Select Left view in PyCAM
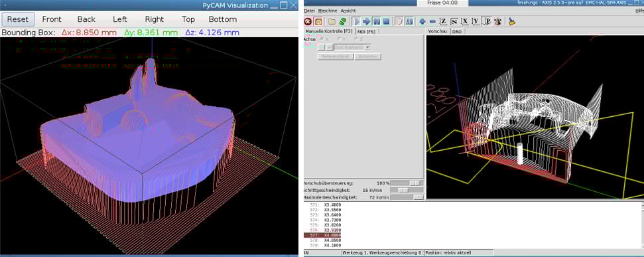This screenshot has width=644, height=257. [x=120, y=19]
